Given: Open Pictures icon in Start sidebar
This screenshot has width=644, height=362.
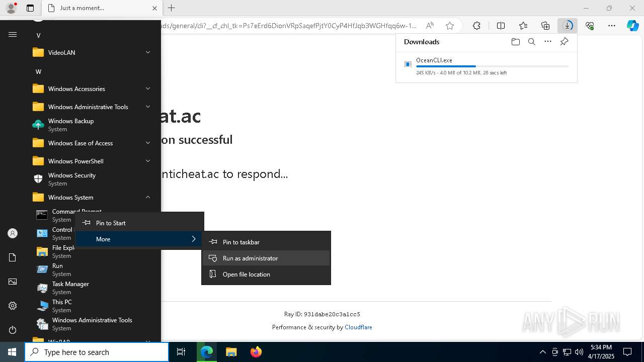Looking at the screenshot, I should tap(13, 282).
